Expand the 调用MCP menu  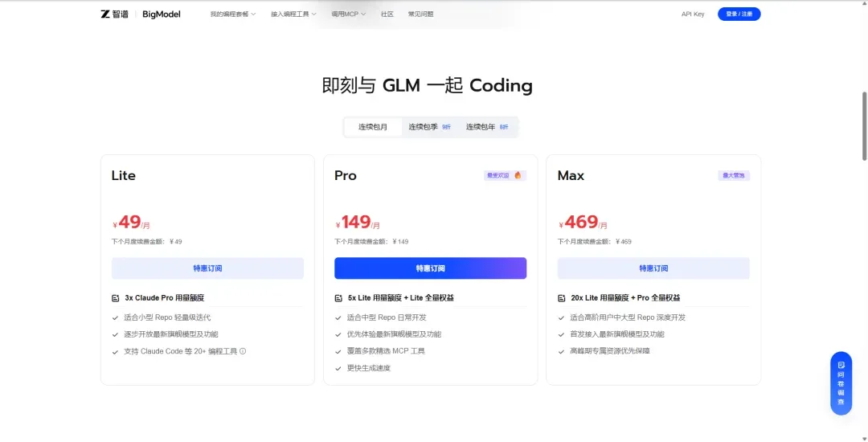click(x=348, y=14)
